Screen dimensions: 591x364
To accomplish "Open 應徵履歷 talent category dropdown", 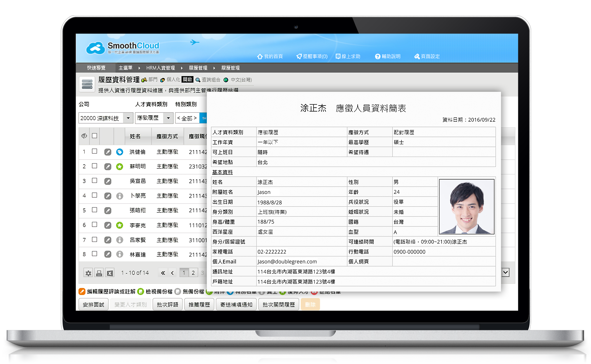I will (154, 118).
